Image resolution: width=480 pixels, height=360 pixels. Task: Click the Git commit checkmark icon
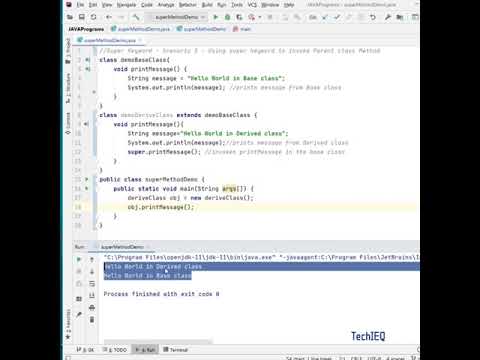(337, 17)
